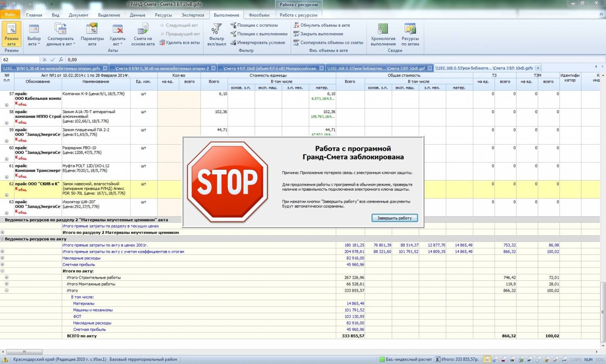Click the fx function icon

61,59
